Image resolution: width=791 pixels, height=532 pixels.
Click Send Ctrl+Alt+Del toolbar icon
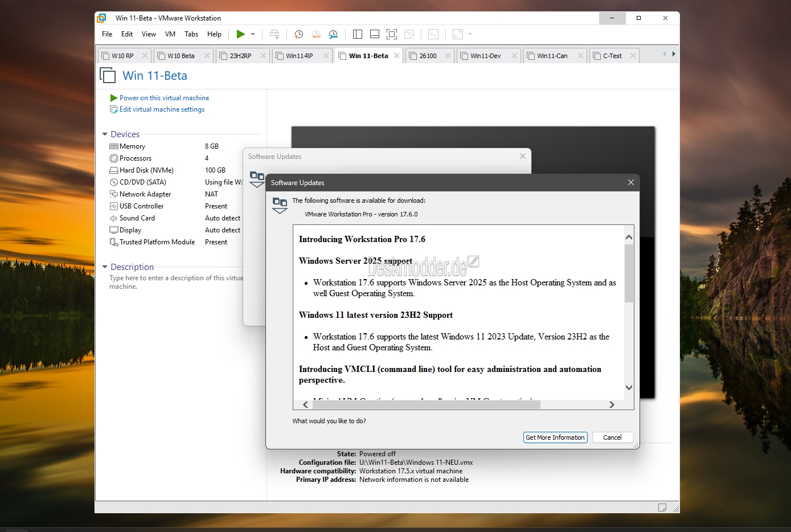pyautogui.click(x=274, y=34)
